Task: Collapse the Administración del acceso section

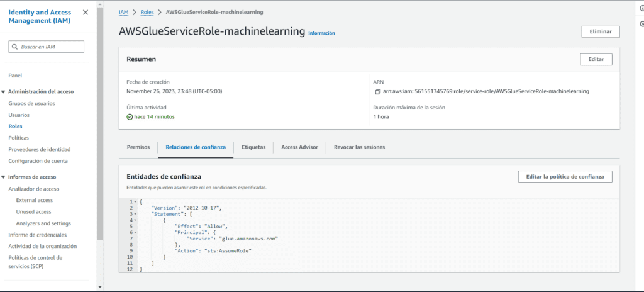Action: click(4, 91)
